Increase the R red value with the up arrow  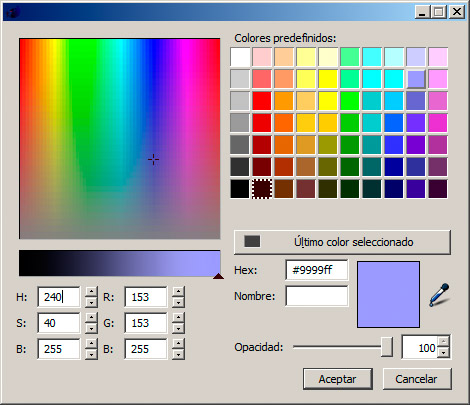click(178, 291)
